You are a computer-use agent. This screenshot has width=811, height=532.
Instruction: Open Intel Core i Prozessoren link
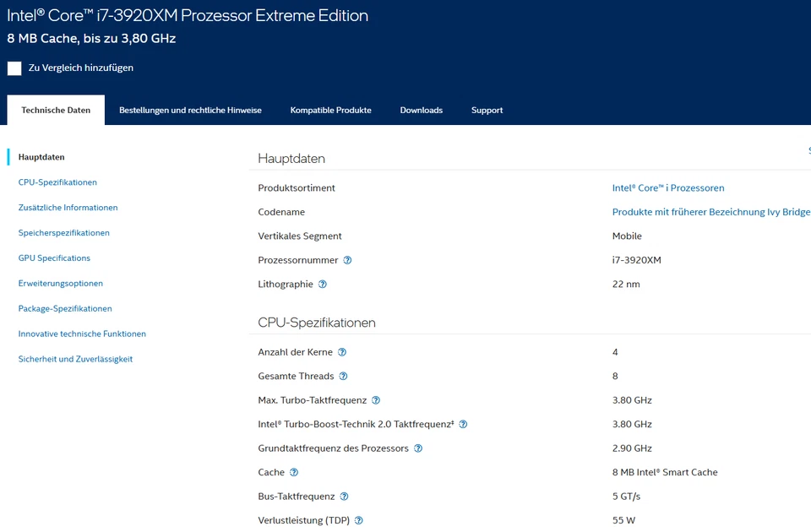pos(667,188)
